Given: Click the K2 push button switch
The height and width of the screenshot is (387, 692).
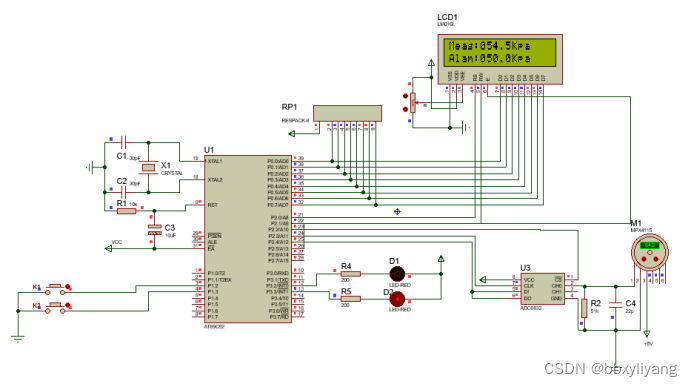Looking at the screenshot, I should click(55, 308).
